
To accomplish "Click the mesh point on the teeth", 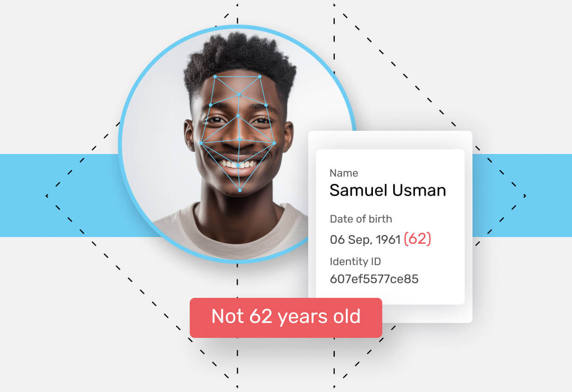I will pos(239,165).
